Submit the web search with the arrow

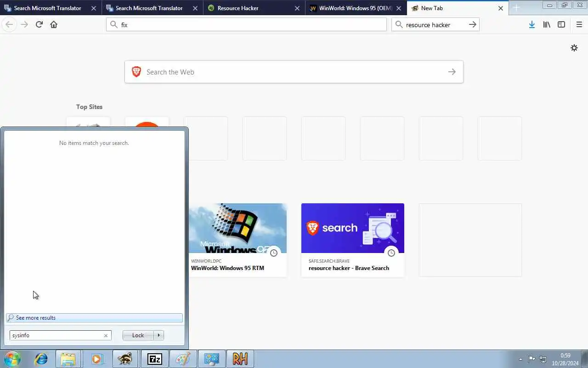tap(452, 72)
